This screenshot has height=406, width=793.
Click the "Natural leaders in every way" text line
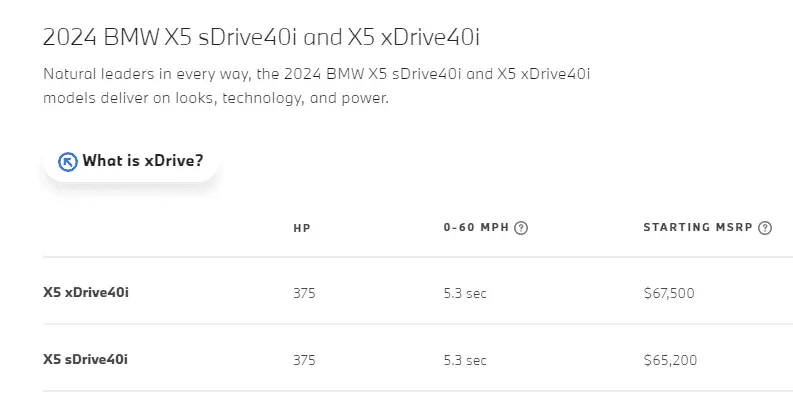point(320,75)
